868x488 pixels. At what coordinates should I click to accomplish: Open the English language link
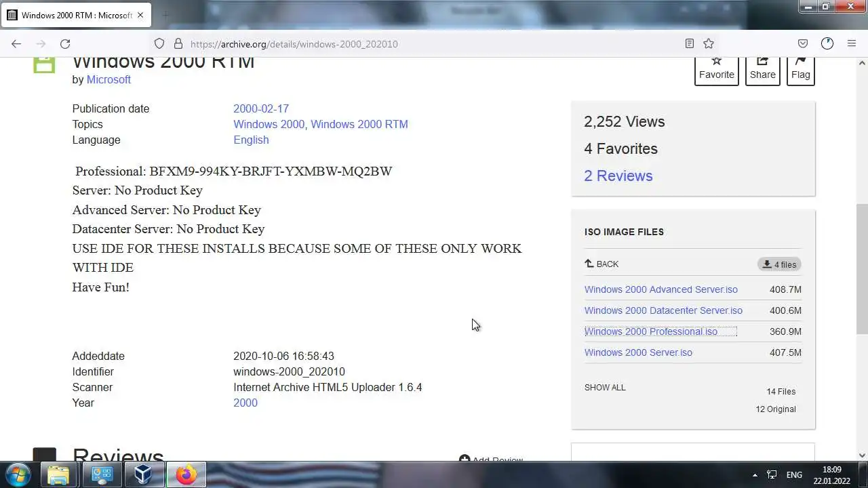pos(251,140)
